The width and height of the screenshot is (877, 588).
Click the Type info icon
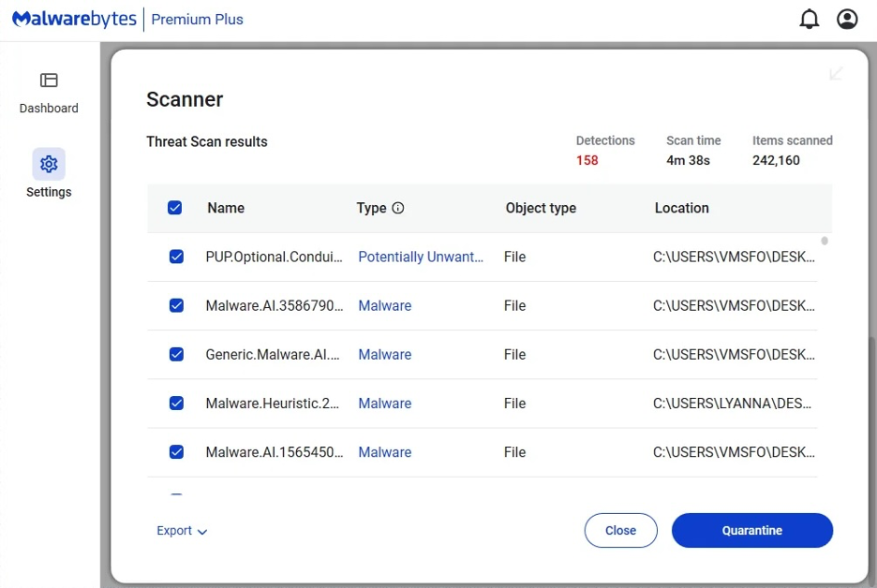397,208
